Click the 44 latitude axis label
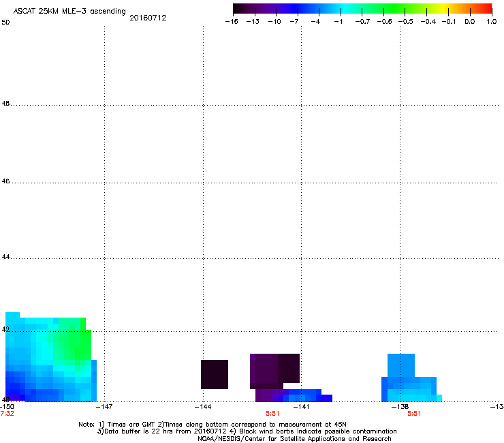The height and width of the screenshot is (443, 504). tap(5, 257)
